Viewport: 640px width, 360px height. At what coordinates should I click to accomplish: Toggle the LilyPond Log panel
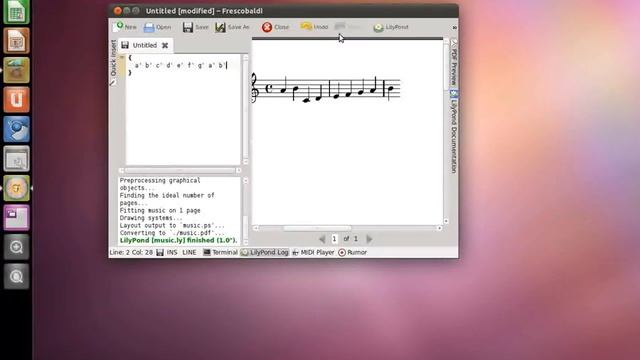click(264, 253)
